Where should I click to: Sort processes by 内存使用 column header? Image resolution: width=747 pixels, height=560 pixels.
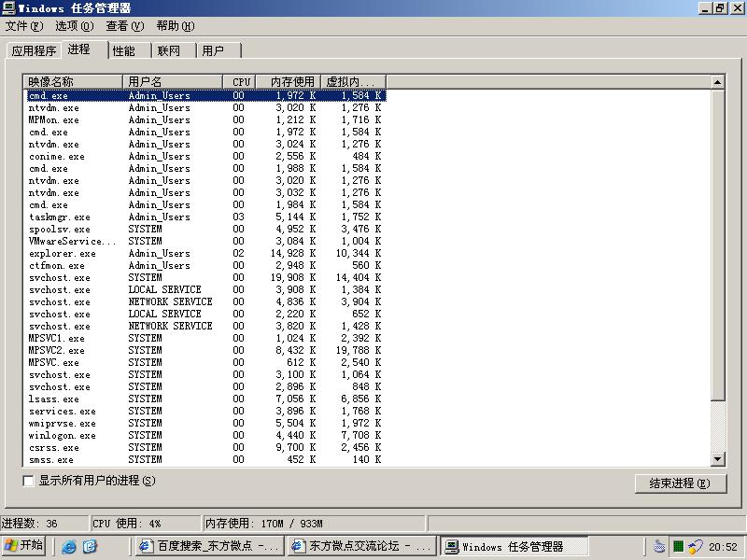(x=288, y=82)
